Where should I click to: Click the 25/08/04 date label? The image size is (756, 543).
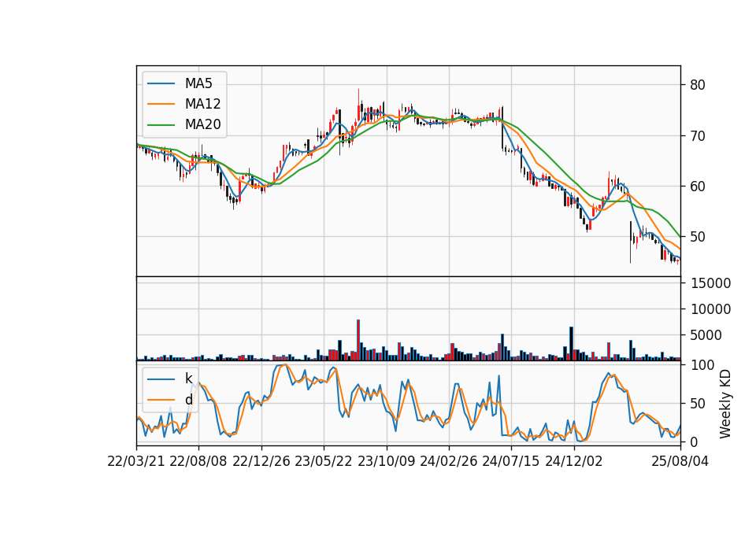(680, 461)
